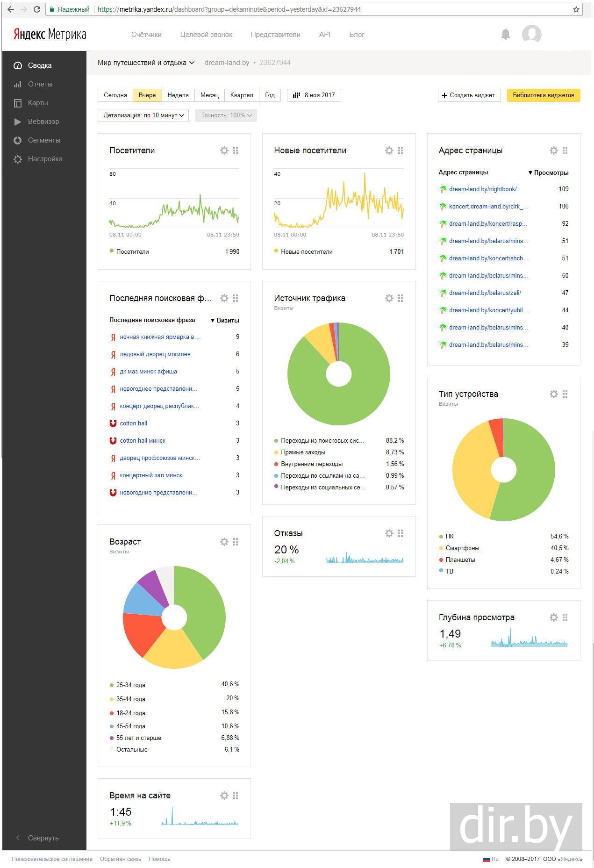The image size is (594, 868).
Task: Click the Создать виджет button
Action: coord(469,95)
